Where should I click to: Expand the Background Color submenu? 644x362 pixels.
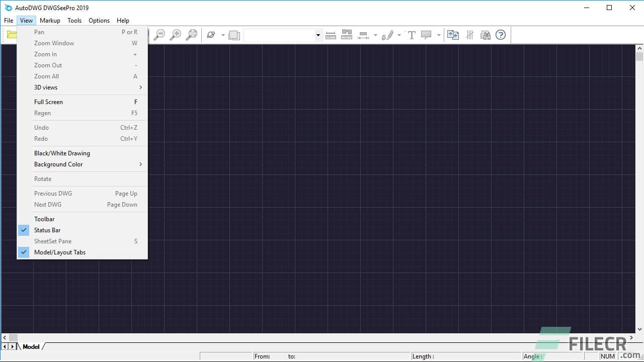click(58, 164)
